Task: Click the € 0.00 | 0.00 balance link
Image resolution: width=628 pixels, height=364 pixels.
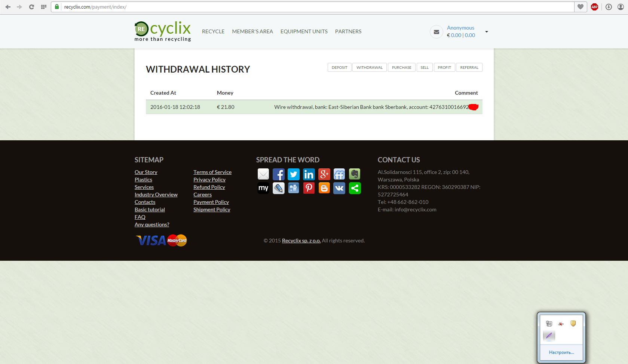Action: point(461,35)
